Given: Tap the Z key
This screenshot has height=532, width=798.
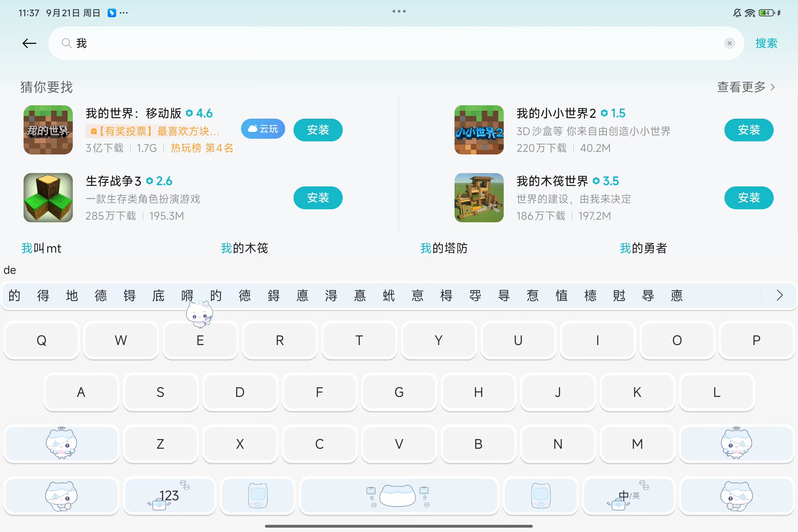Looking at the screenshot, I should [160, 444].
